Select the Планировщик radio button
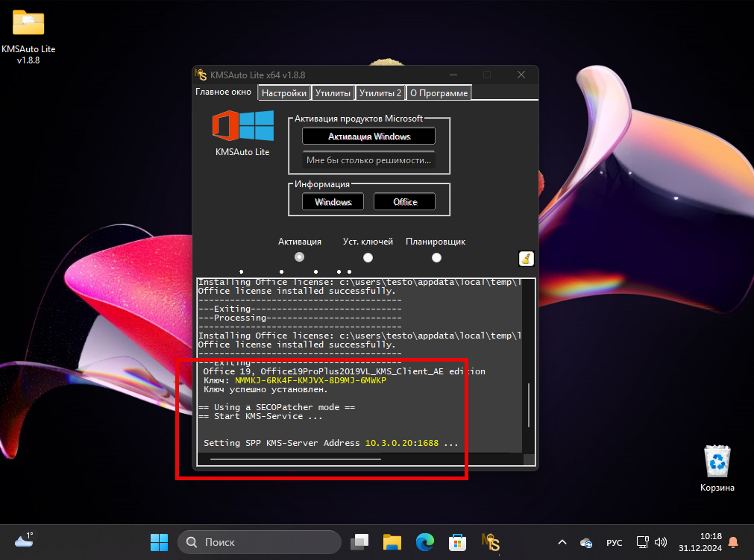Image resolution: width=754 pixels, height=560 pixels. [436, 257]
